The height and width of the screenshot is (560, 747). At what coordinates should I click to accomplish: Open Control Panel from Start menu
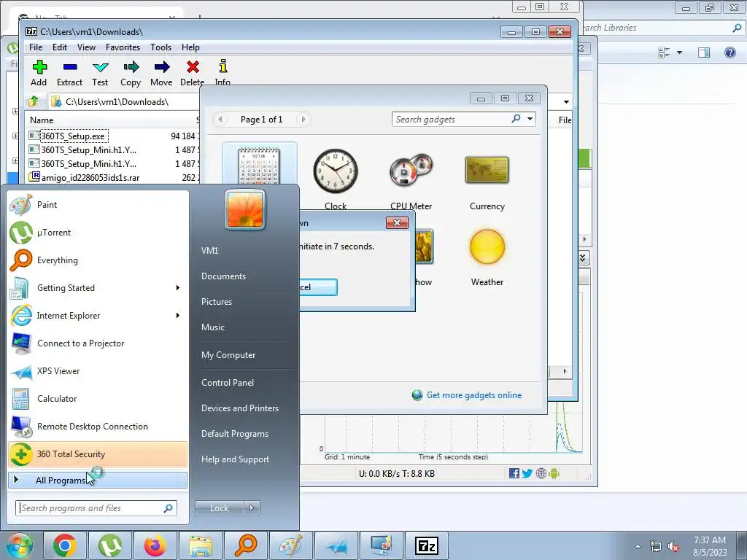[x=228, y=383]
